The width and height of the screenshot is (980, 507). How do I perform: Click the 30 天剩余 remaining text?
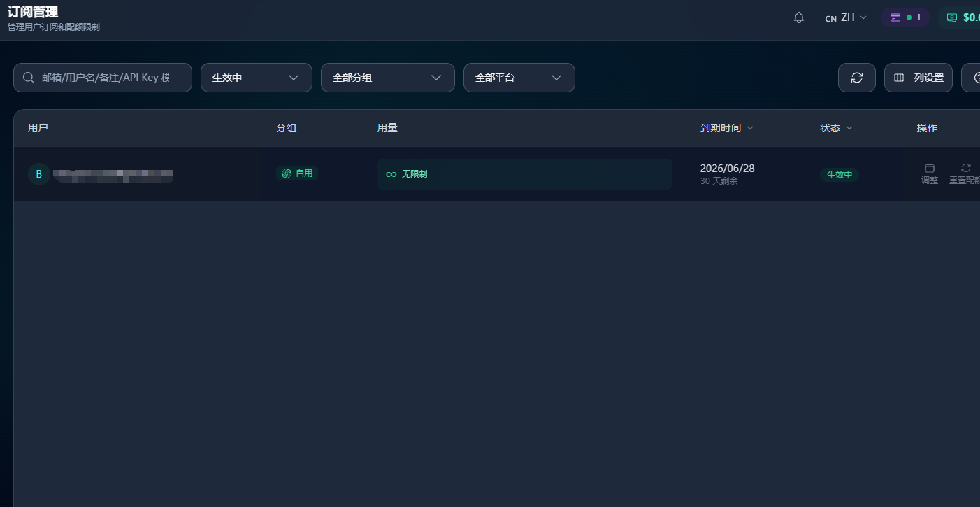pos(719,181)
